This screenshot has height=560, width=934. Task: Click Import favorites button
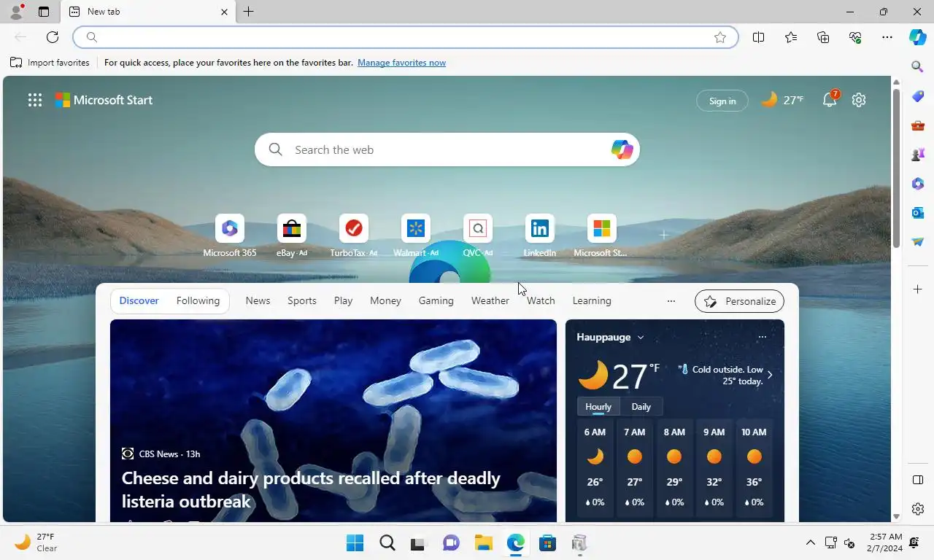pyautogui.click(x=50, y=63)
